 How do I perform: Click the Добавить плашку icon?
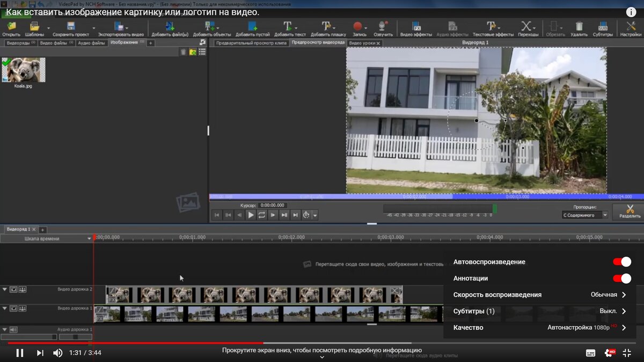click(x=326, y=26)
